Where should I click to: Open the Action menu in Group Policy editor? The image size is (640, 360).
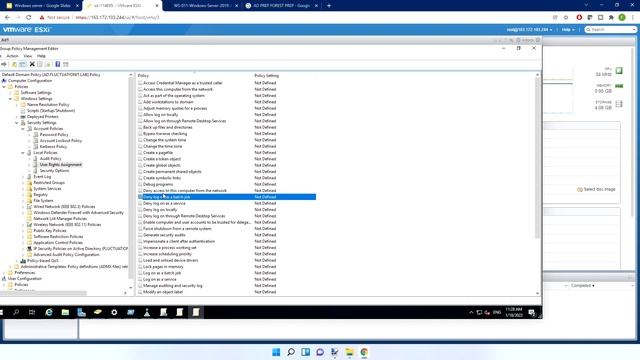pyautogui.click(x=12, y=56)
